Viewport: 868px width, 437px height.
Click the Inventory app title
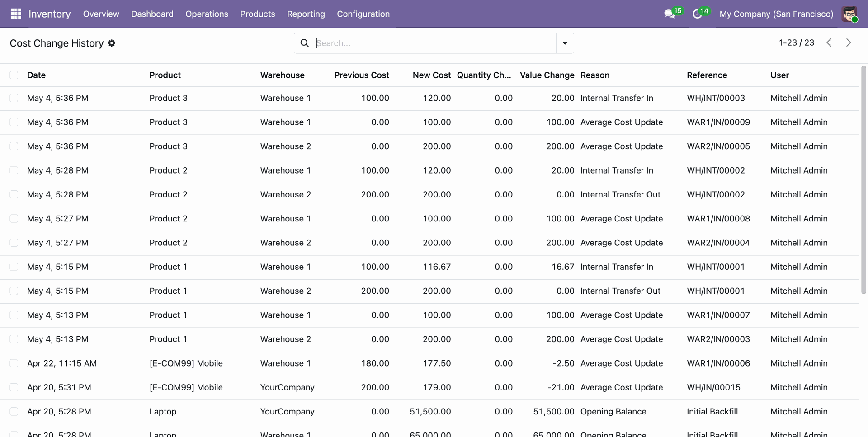pos(50,14)
